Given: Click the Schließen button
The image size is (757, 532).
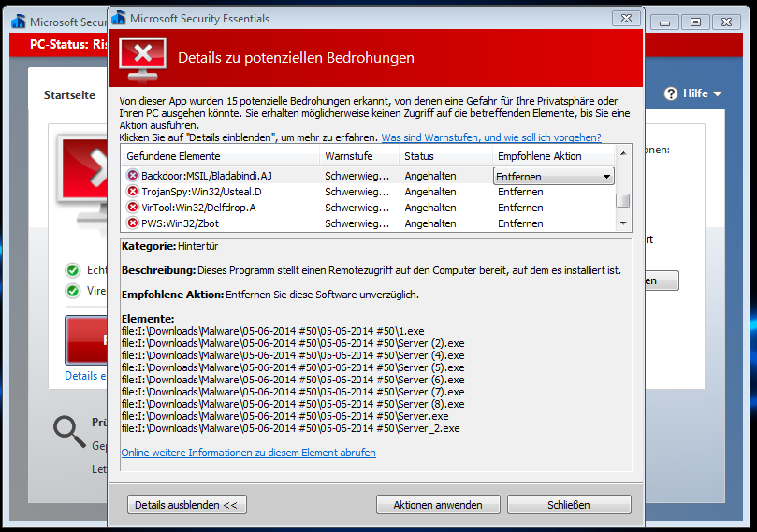Looking at the screenshot, I should (569, 505).
